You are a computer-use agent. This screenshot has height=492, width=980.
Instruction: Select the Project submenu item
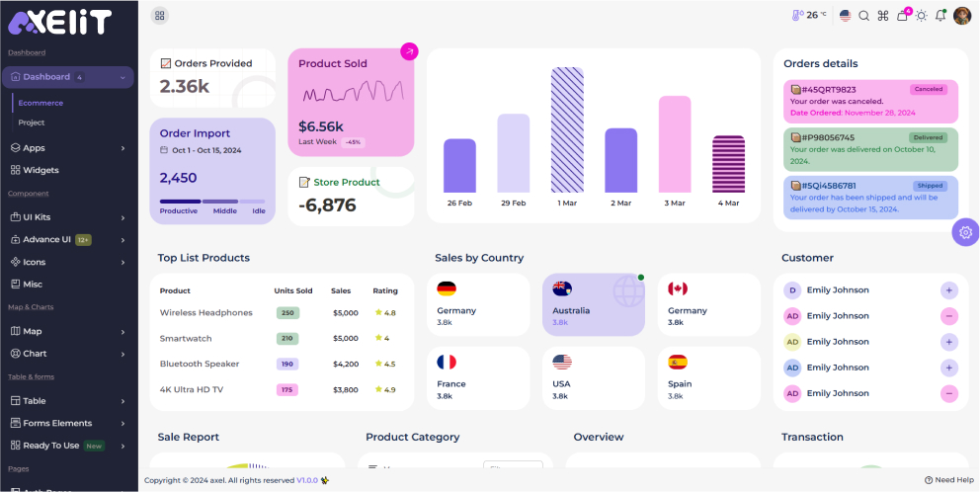click(32, 123)
